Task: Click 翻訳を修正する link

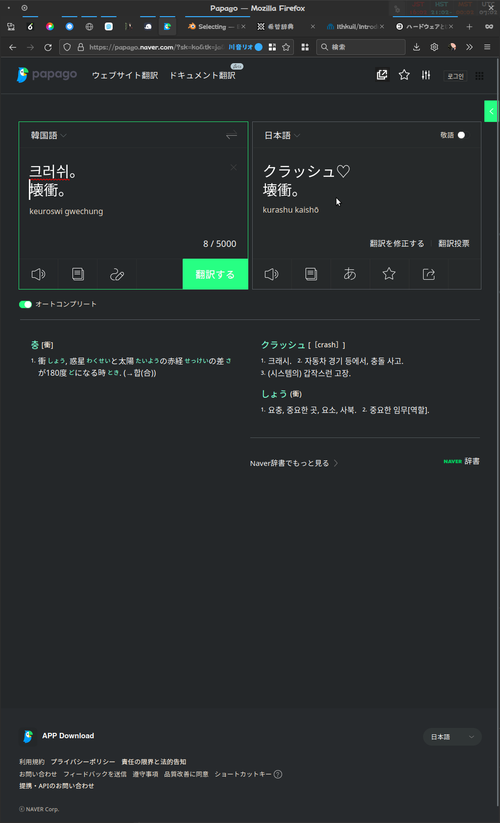Action: 397,244
